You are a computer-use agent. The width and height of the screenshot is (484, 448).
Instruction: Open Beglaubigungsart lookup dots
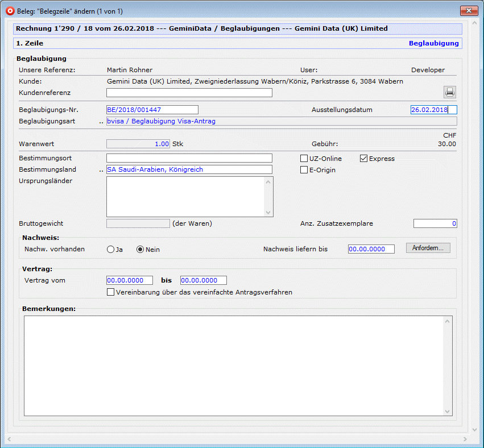pyautogui.click(x=101, y=122)
